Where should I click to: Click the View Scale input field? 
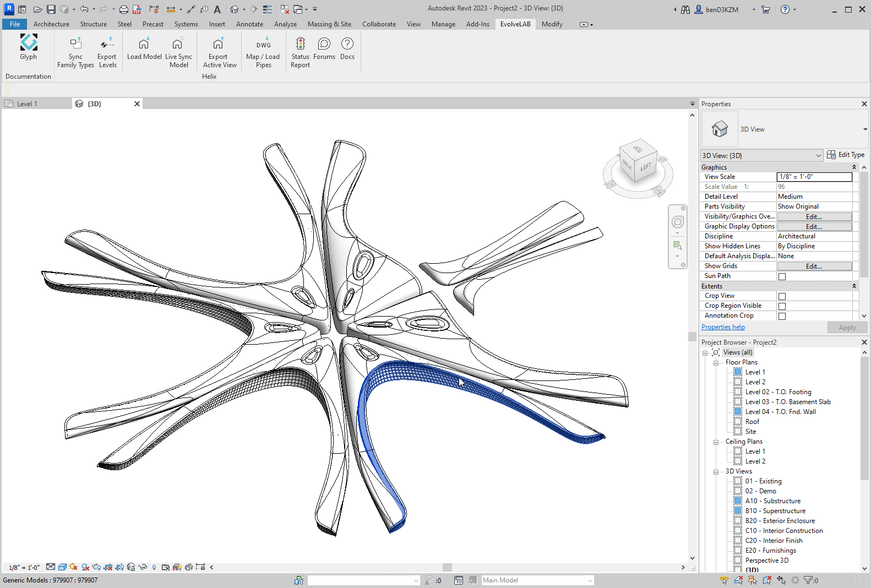point(814,177)
